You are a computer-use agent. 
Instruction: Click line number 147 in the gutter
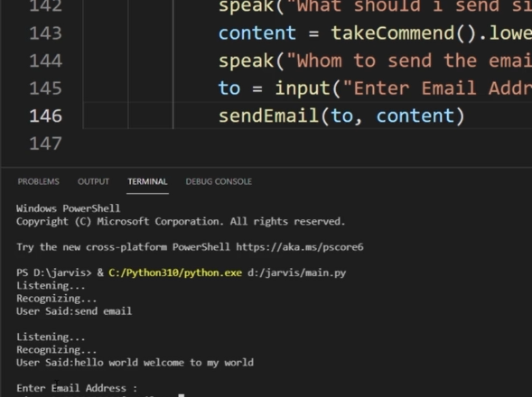[x=46, y=143]
